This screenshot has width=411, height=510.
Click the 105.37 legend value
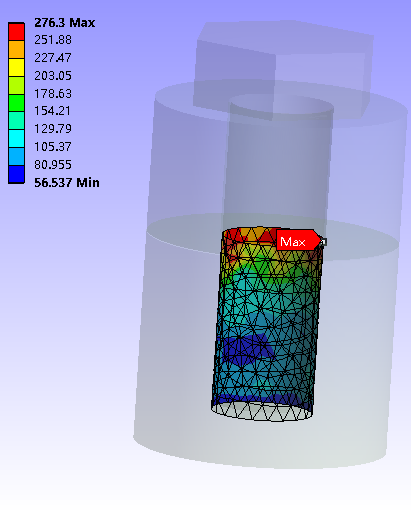click(x=53, y=147)
